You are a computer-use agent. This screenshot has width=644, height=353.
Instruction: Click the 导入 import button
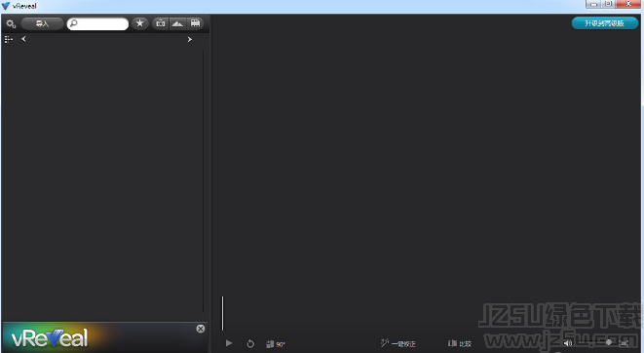point(42,23)
